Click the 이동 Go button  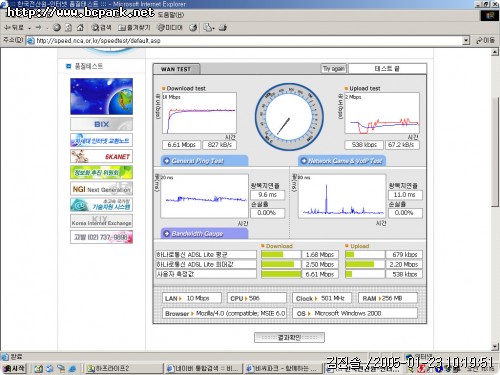485,41
